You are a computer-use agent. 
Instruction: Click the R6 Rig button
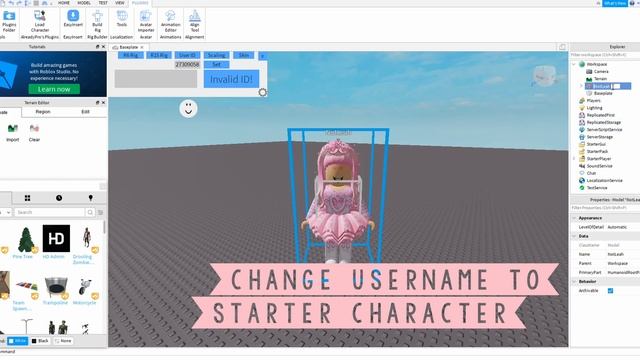131,55
